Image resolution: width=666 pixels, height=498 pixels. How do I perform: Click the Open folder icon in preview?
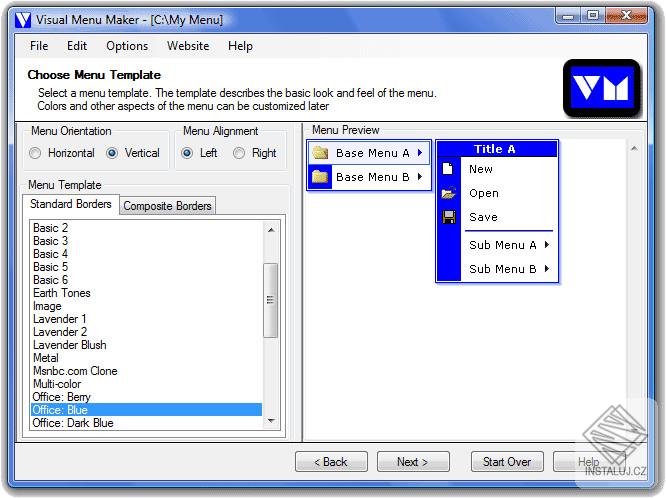(x=449, y=193)
